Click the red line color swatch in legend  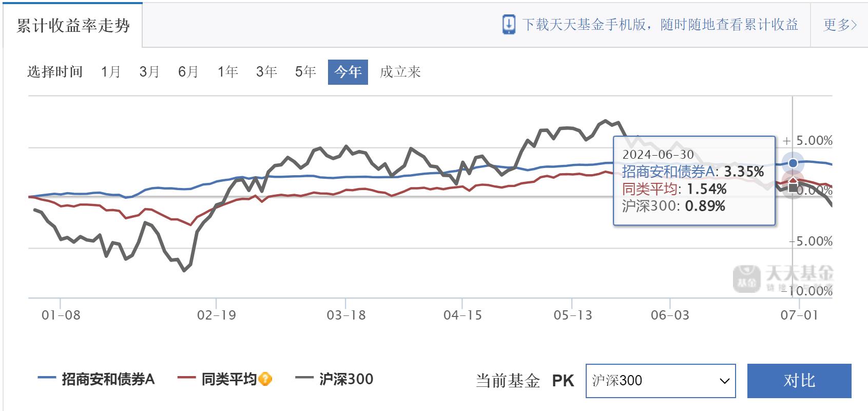(186, 379)
